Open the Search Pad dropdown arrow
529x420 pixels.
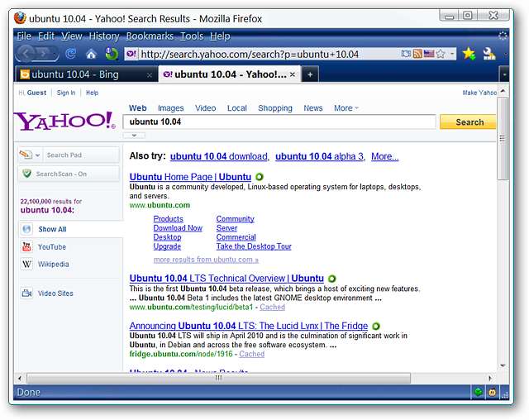(36, 155)
